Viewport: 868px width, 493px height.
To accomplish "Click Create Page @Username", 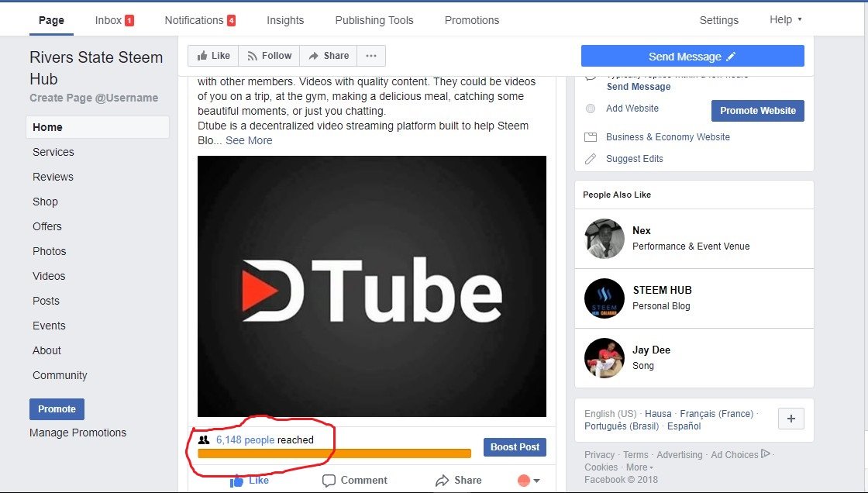I will pyautogui.click(x=94, y=98).
